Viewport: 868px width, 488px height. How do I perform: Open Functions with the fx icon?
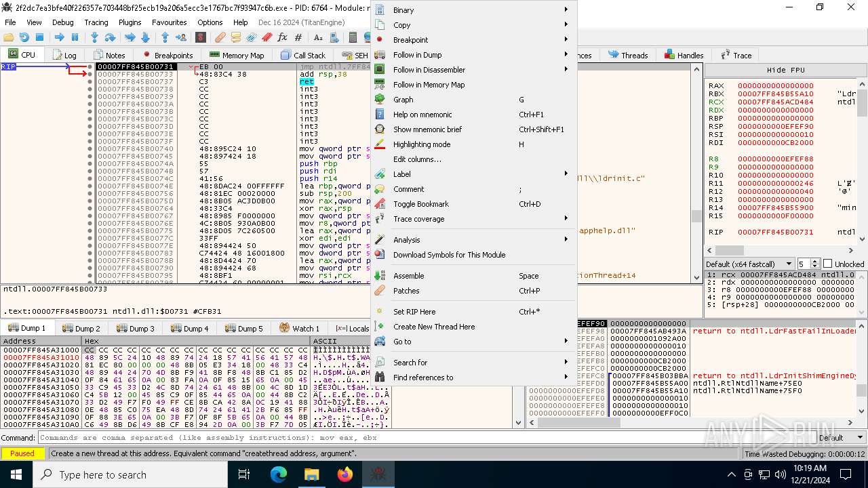coord(282,37)
